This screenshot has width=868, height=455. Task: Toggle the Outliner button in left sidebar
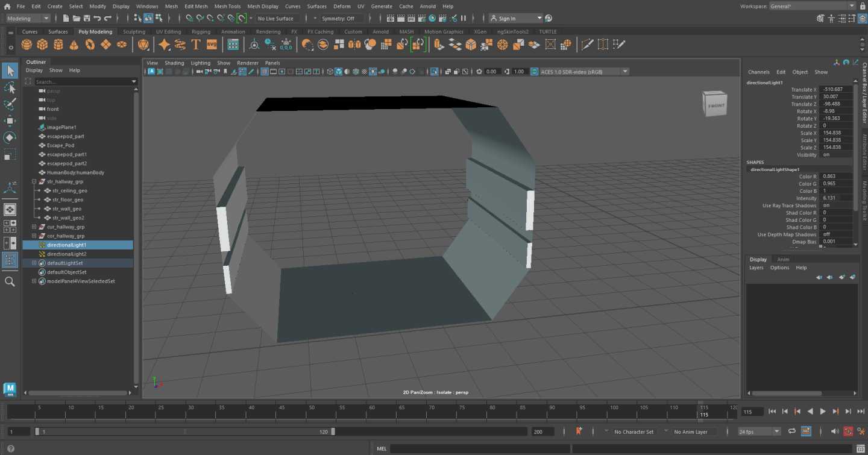10,260
